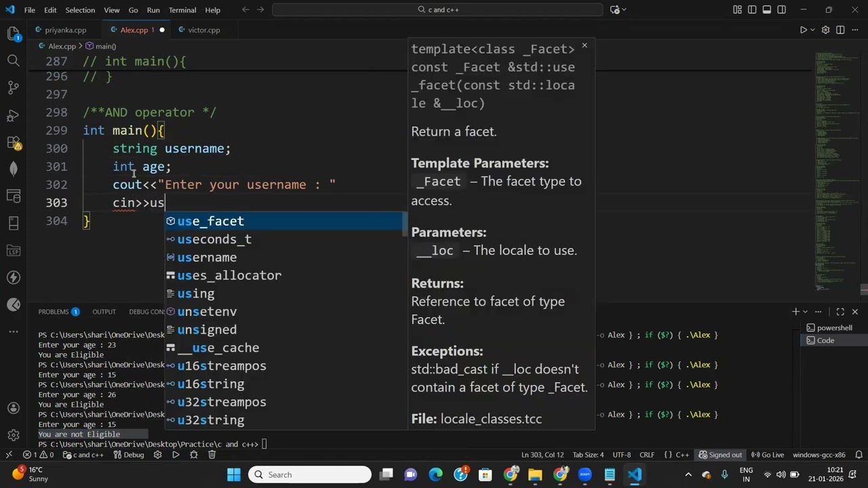This screenshot has width=868, height=488.
Task: Click the editor settings gear icon
Action: point(825,30)
